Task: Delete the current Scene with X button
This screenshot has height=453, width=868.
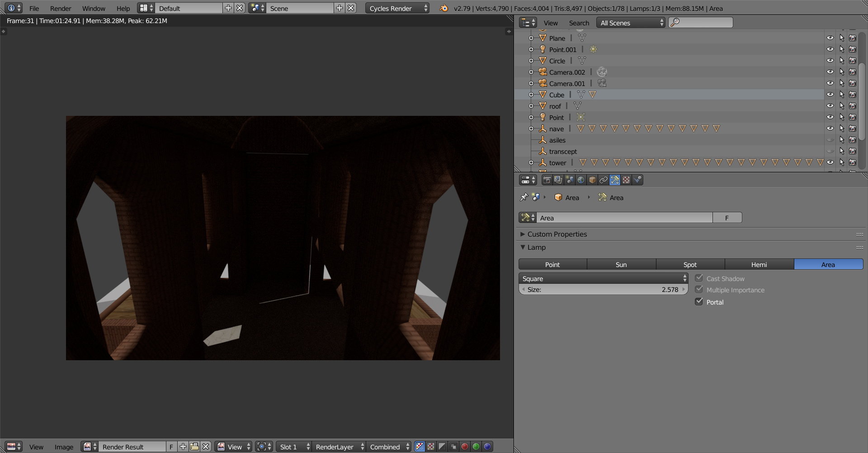Action: (x=351, y=8)
